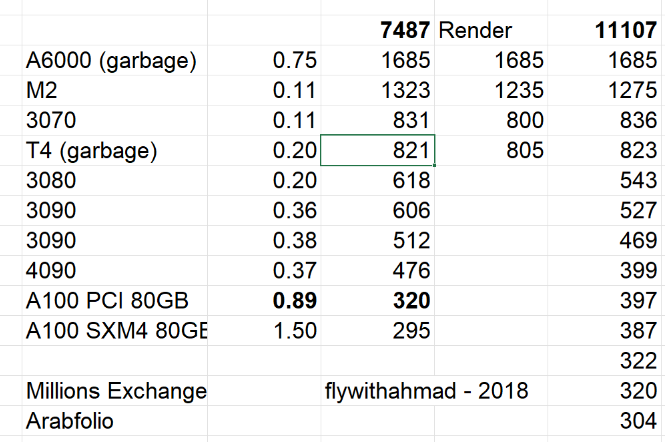This screenshot has width=670, height=442.
Task: Select the "A100 SXM4 80GB" label cell
Action: (x=112, y=332)
